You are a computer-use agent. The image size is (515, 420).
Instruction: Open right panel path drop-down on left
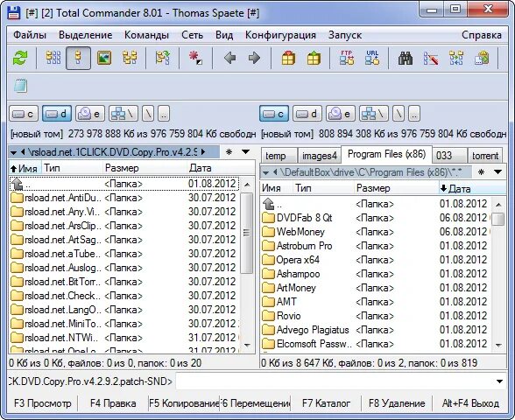click(x=265, y=172)
